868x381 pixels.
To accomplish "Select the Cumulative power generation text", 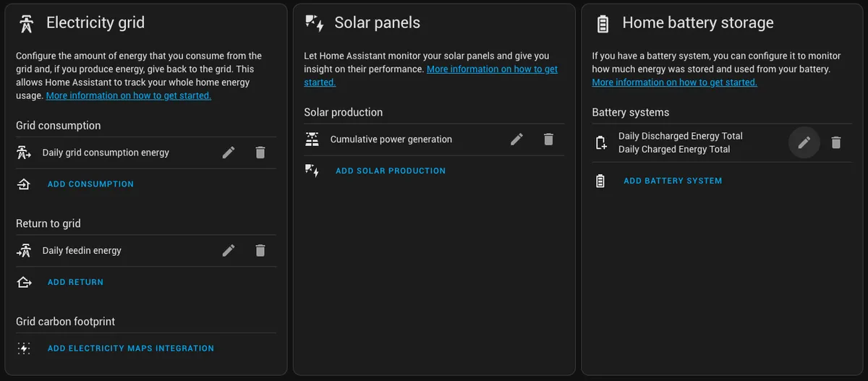I will pyautogui.click(x=391, y=140).
